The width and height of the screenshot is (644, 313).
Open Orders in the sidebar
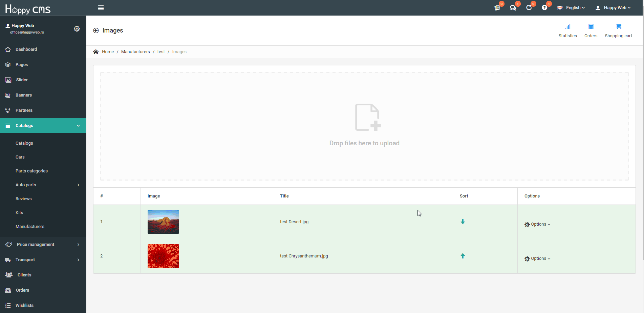click(43, 290)
